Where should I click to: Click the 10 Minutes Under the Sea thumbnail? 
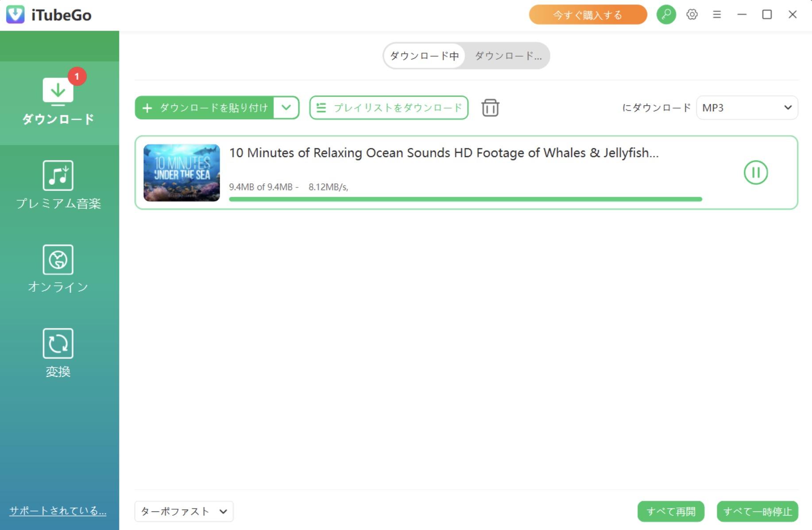point(182,172)
